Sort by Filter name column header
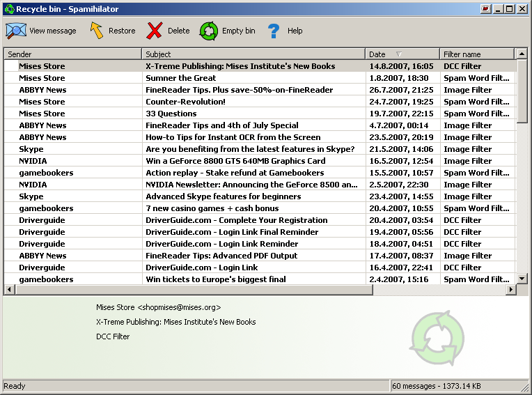Image resolution: width=532 pixels, height=395 pixels. point(477,54)
